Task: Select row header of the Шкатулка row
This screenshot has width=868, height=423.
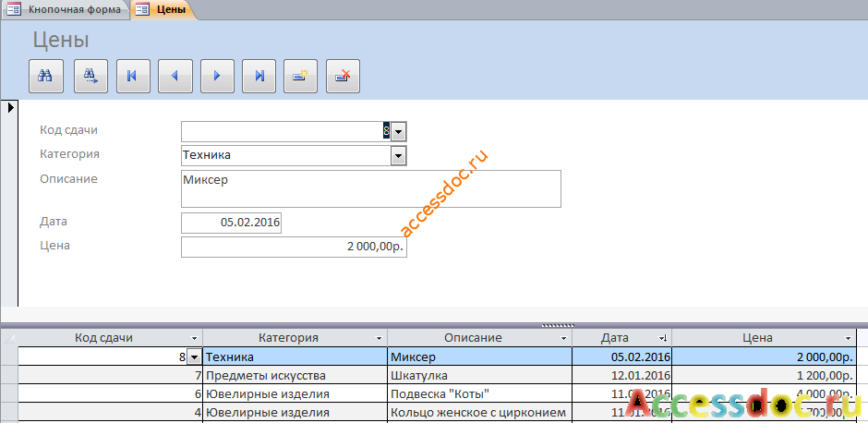Action: [9, 376]
